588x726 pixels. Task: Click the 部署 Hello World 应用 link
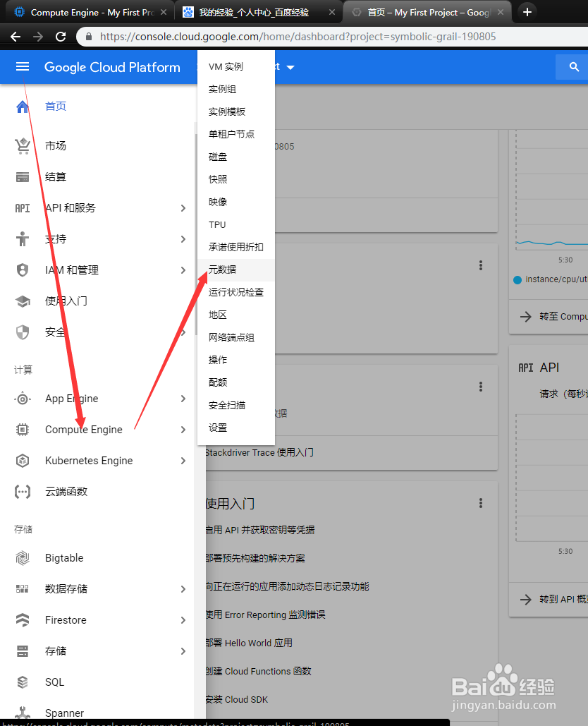(250, 643)
